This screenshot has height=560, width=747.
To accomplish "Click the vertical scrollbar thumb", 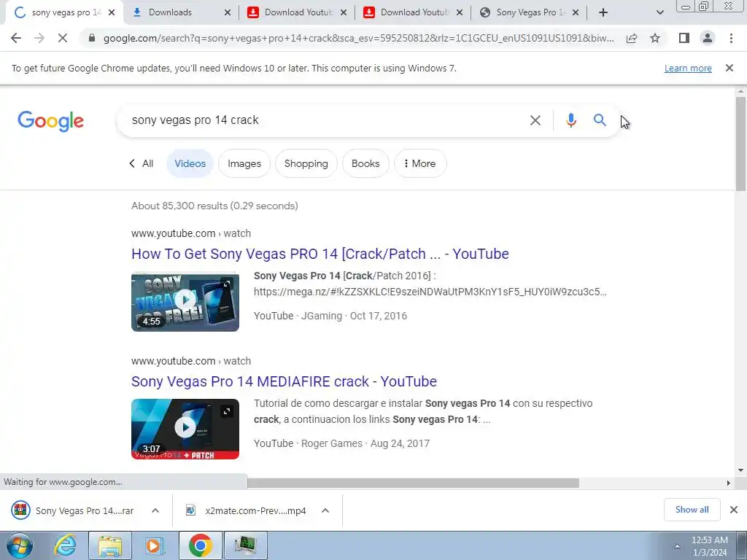I will click(740, 144).
